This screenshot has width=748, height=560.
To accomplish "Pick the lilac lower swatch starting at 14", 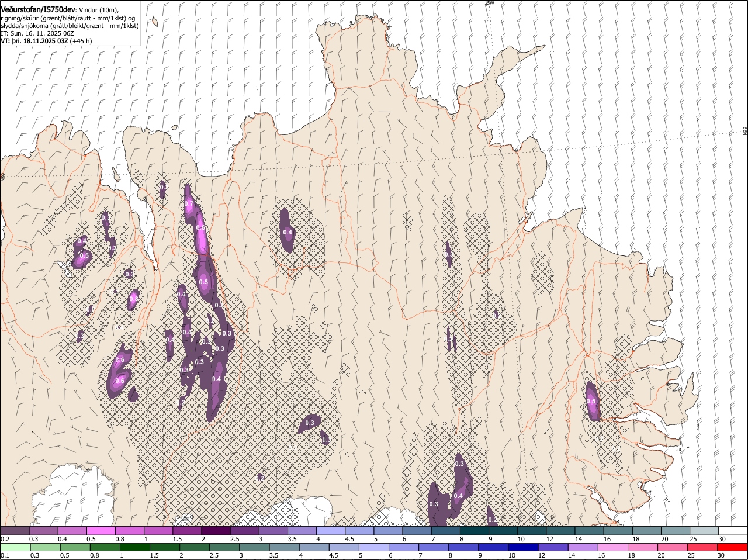I will coord(583,547).
